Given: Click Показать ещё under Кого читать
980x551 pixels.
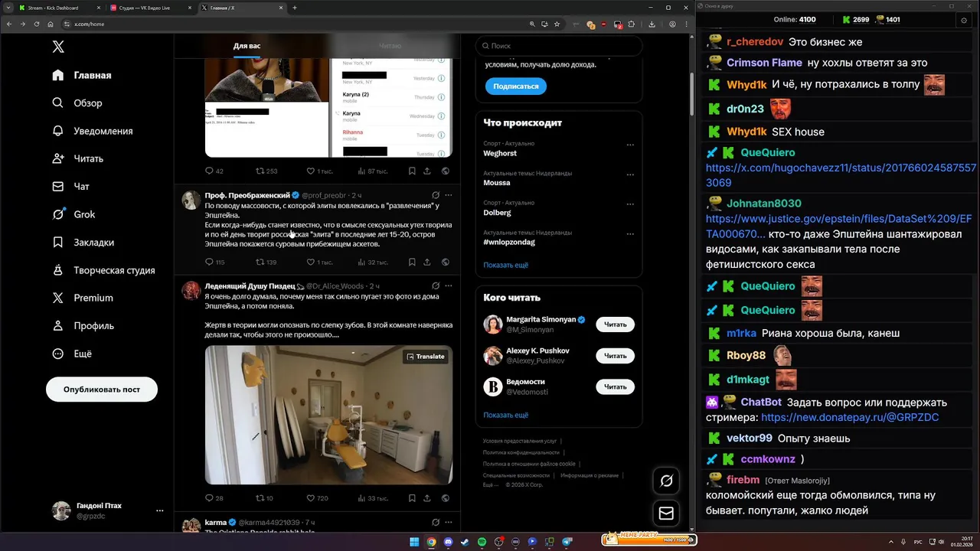Looking at the screenshot, I should 505,415.
